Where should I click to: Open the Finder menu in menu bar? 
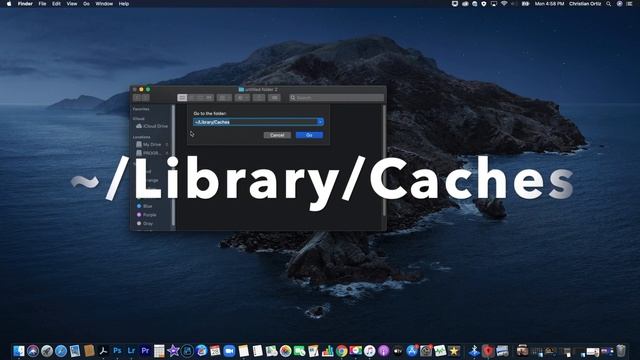(x=25, y=4)
